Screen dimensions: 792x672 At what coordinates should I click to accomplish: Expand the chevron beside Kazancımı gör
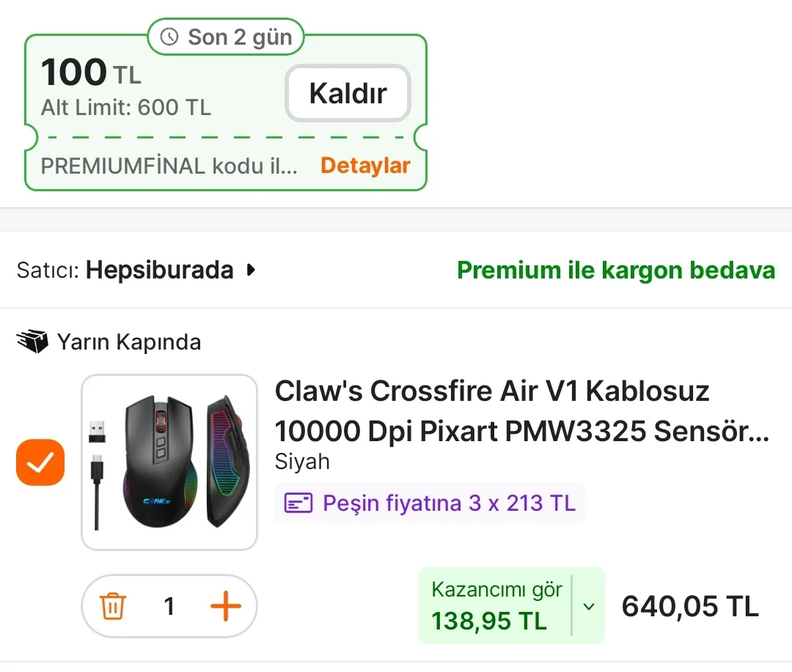tap(588, 607)
